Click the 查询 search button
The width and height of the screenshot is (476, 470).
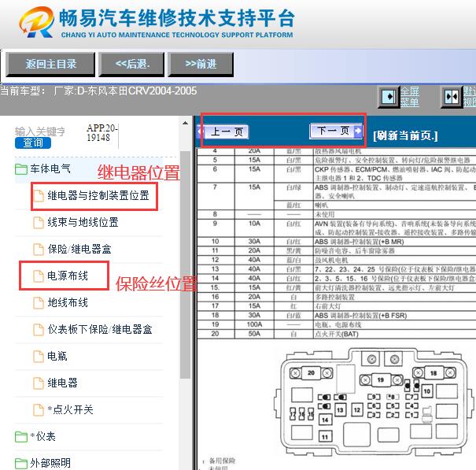pos(33,142)
